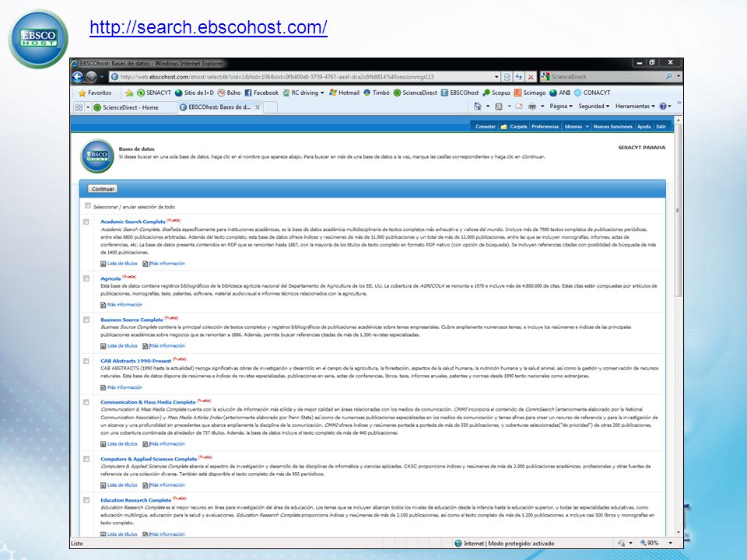Image resolution: width=747 pixels, height=560 pixels.
Task: Stop loading with the red X icon
Action: pyautogui.click(x=531, y=77)
